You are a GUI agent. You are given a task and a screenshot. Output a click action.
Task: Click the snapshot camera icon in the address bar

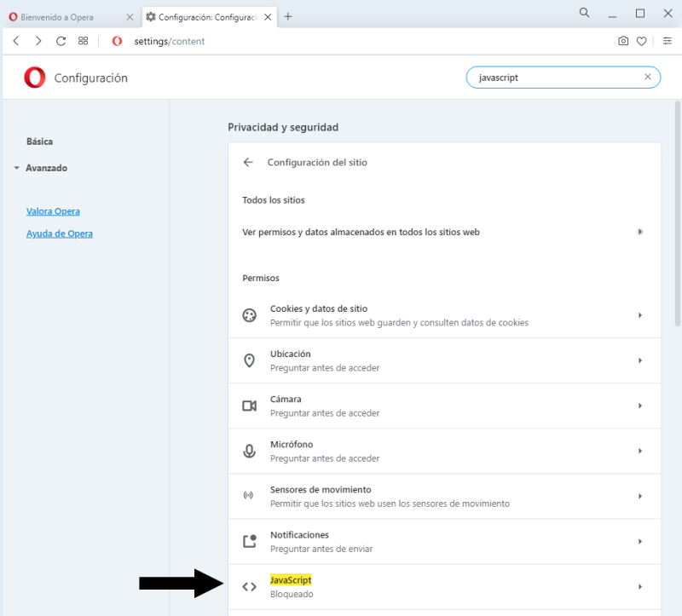(623, 40)
